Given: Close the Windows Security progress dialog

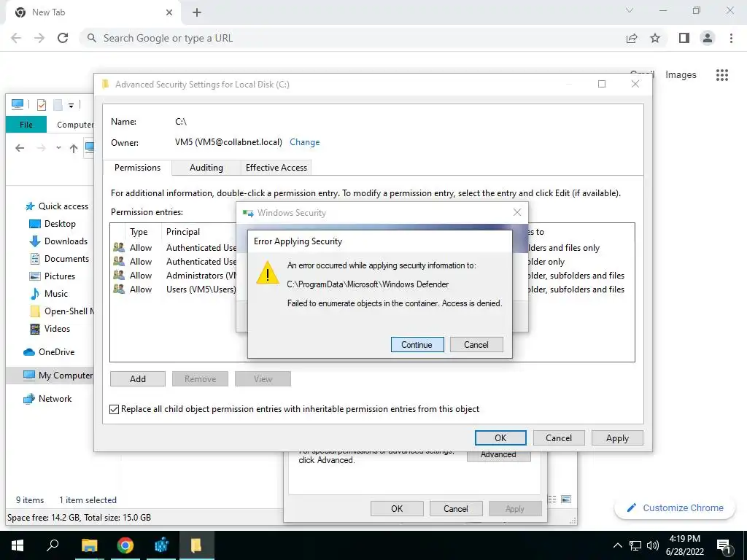Looking at the screenshot, I should [x=517, y=212].
